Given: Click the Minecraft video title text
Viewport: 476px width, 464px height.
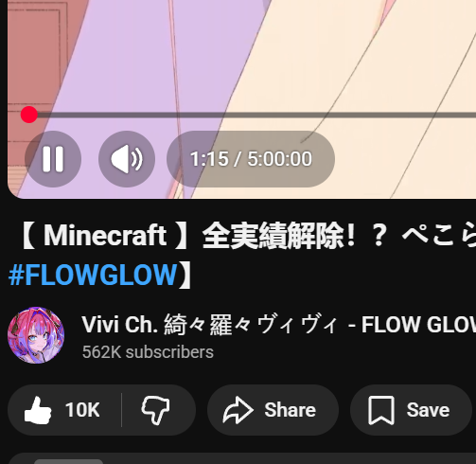Looking at the screenshot, I should [246, 236].
